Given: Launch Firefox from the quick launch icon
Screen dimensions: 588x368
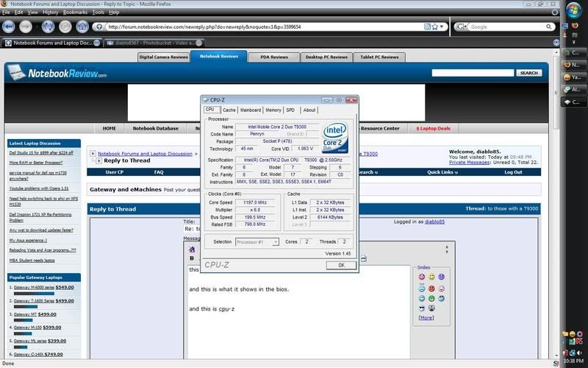Looking at the screenshot, I should (x=575, y=26).
